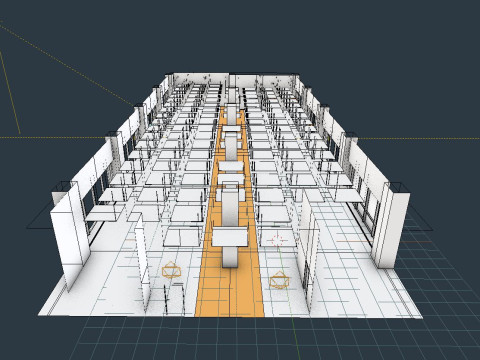Click the red-white 3D cursor crosshair
480x360 pixels.
point(277,240)
